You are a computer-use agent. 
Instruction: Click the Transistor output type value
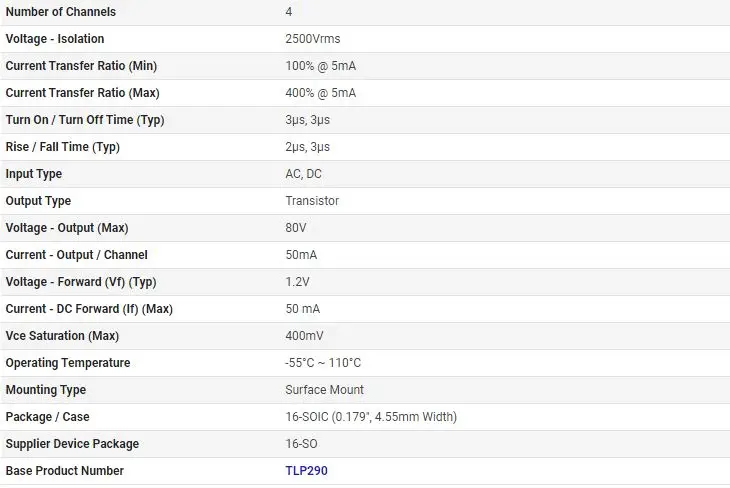(312, 201)
